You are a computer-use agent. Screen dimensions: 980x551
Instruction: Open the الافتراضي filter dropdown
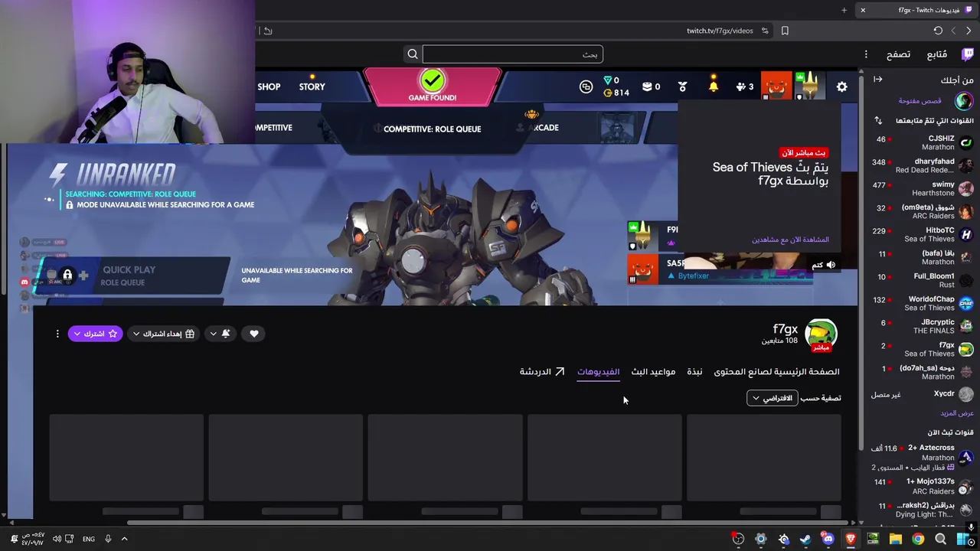pyautogui.click(x=772, y=398)
